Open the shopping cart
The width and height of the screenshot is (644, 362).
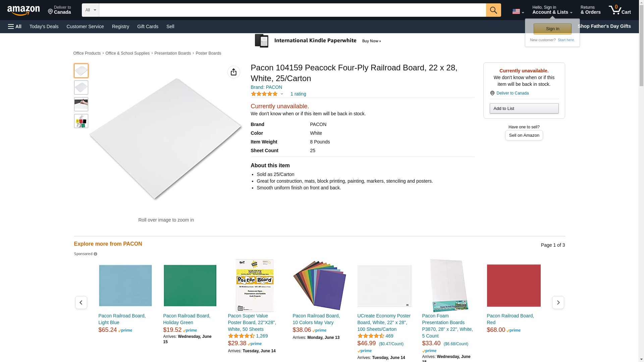tap(620, 10)
